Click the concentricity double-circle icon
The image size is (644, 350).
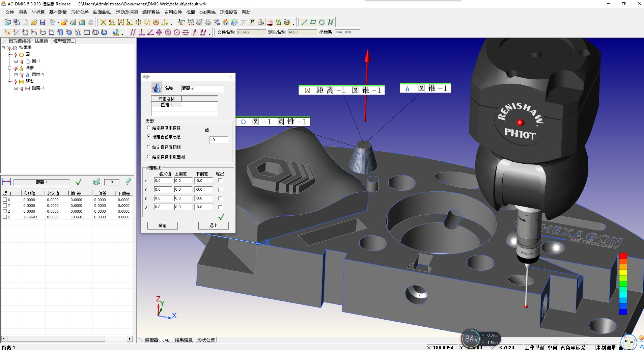coord(168,32)
